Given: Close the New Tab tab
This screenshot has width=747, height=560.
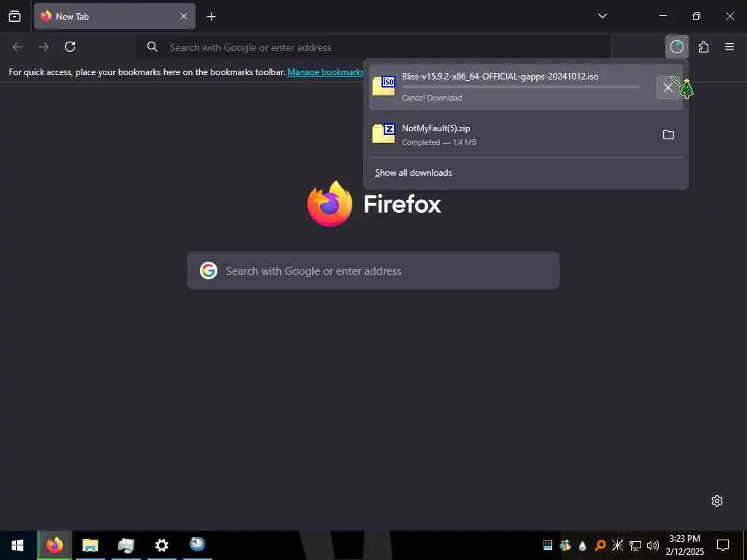Looking at the screenshot, I should click(183, 16).
